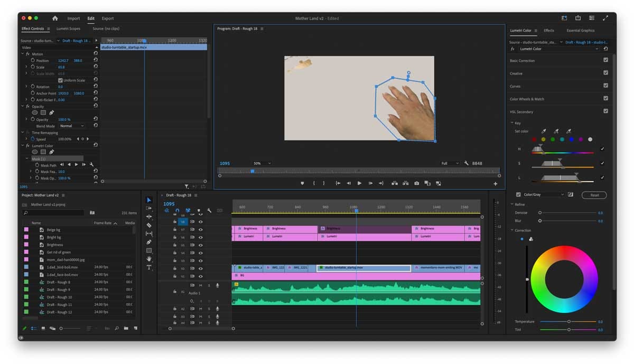Open Effect Controls panel menu
Screen dimensions: 634x364
pos(49,29)
